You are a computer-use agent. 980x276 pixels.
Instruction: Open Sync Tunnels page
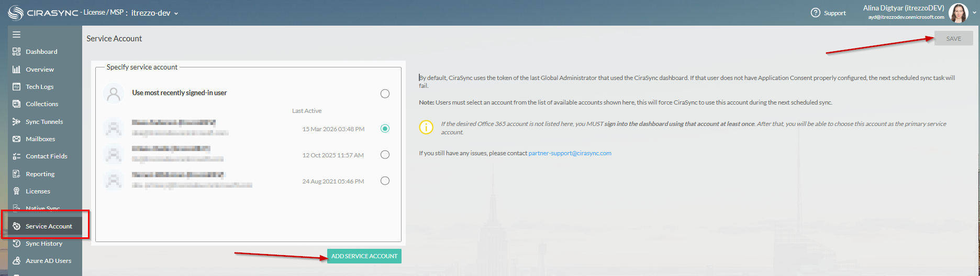(45, 121)
